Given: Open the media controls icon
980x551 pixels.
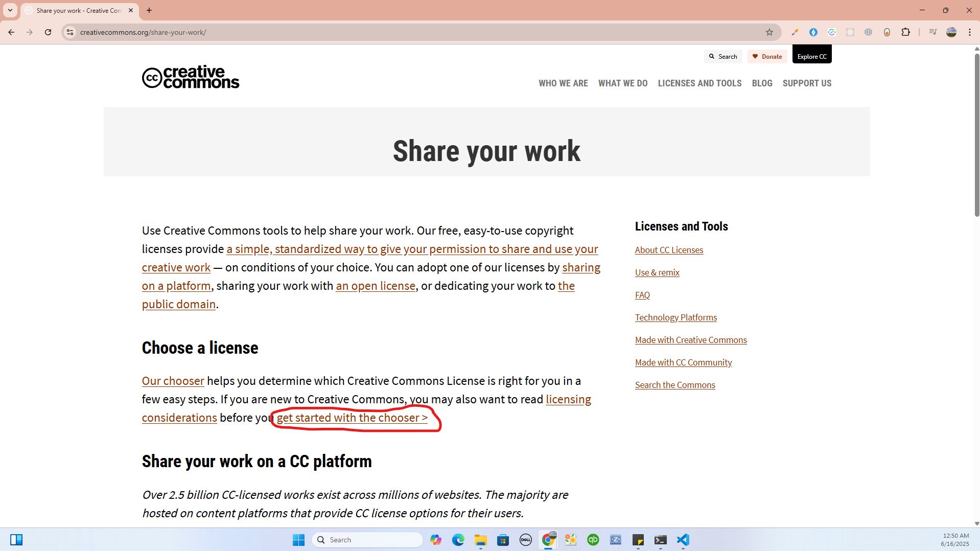Looking at the screenshot, I should [x=933, y=32].
